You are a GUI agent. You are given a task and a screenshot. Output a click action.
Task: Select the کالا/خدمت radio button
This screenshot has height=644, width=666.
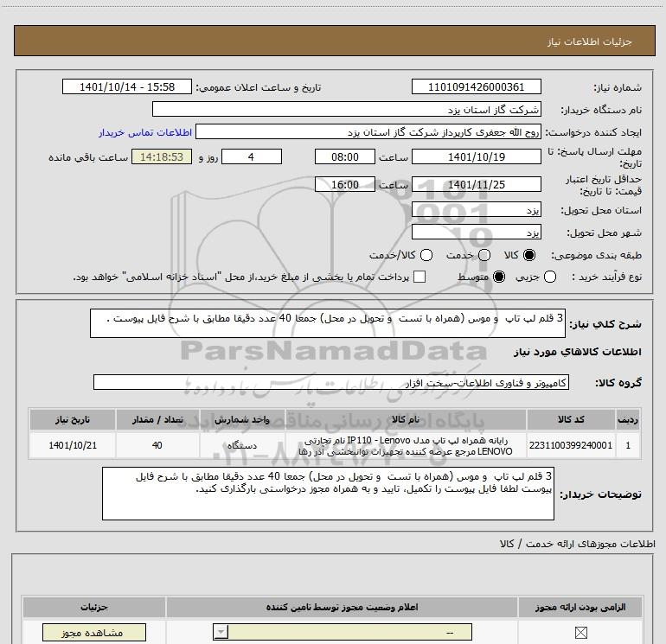coord(426,255)
